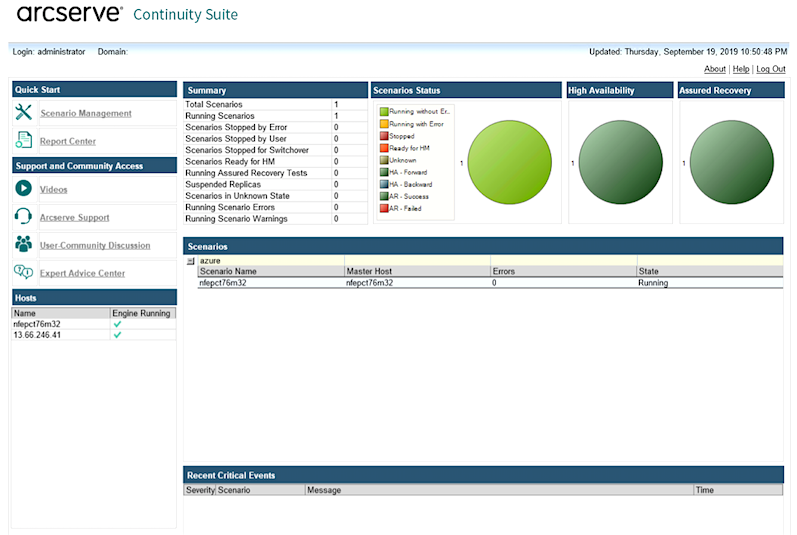Click the Ready for HM legend swatch

pyautogui.click(x=384, y=148)
